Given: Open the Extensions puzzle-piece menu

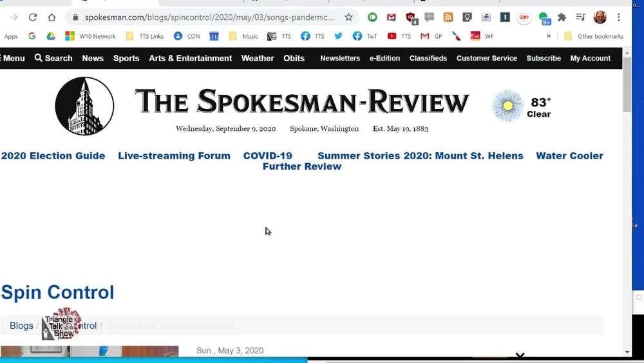Looking at the screenshot, I should tap(562, 17).
